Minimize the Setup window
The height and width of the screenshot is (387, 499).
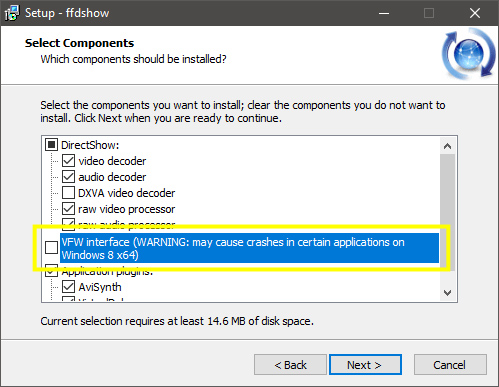pyautogui.click(x=384, y=13)
